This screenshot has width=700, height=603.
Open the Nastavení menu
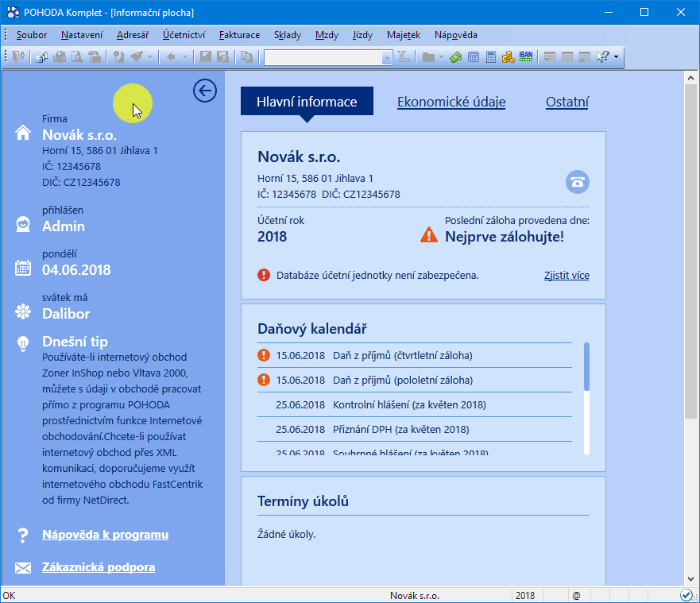click(x=82, y=35)
